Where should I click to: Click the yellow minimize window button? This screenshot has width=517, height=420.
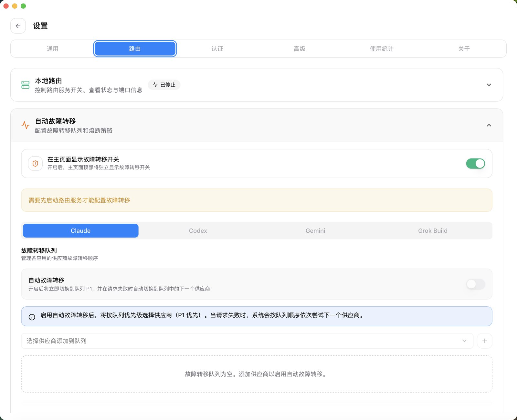[15, 6]
